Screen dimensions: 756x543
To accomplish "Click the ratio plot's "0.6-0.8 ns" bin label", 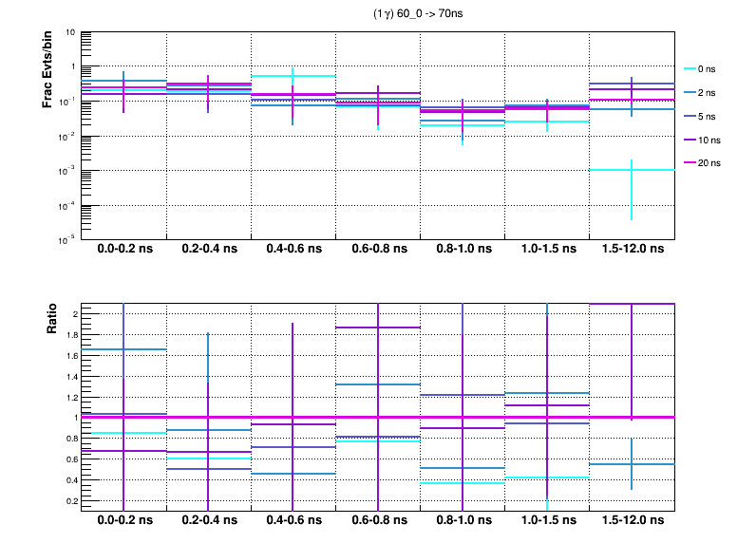I will pyautogui.click(x=378, y=522).
